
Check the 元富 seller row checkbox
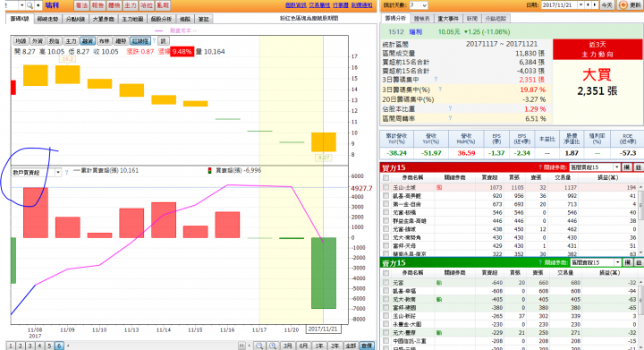386,283
